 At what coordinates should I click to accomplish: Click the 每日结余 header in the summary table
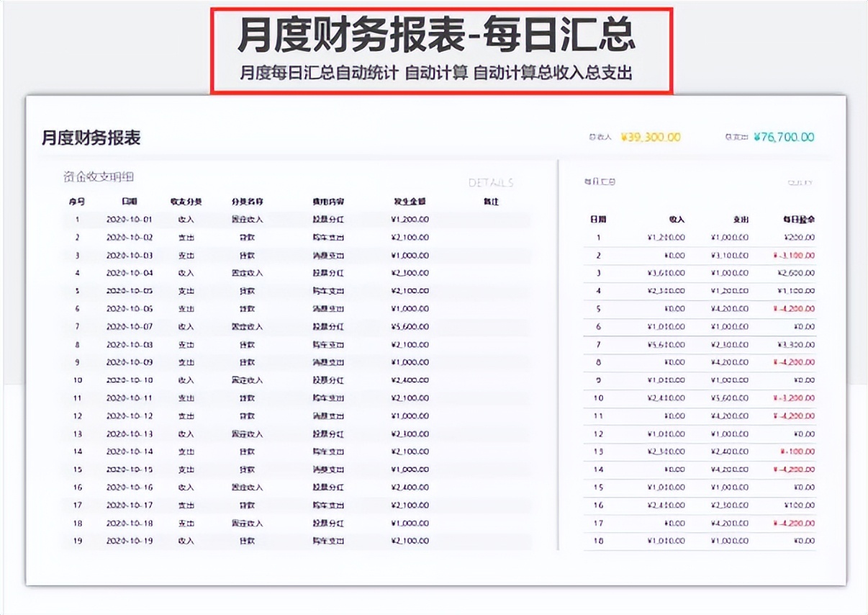[797, 220]
